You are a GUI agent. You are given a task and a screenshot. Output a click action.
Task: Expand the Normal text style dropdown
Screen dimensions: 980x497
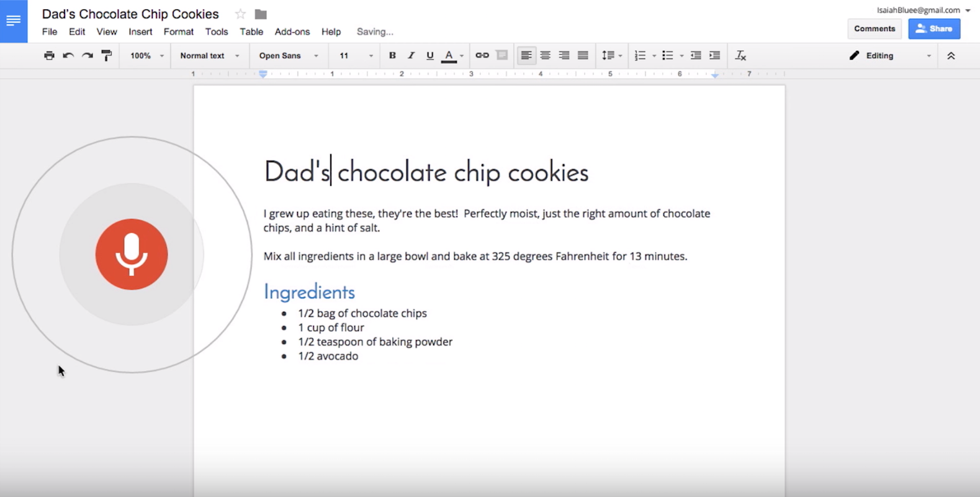(x=209, y=56)
